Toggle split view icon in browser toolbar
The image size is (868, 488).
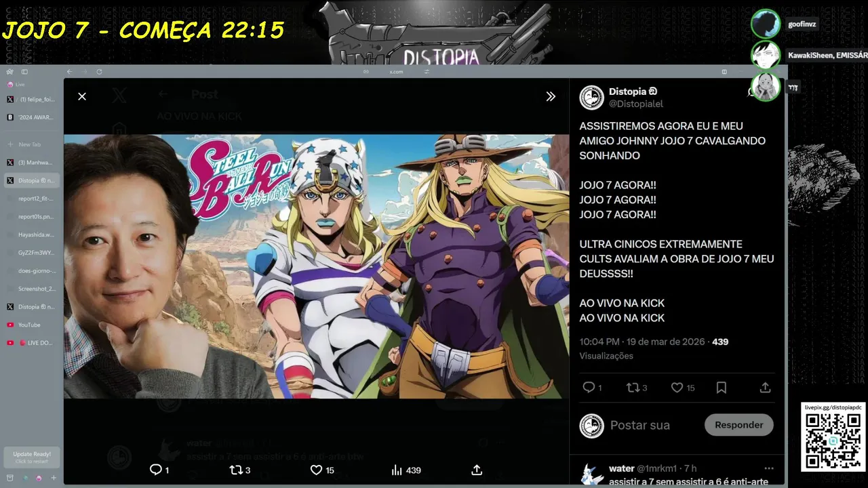point(724,72)
